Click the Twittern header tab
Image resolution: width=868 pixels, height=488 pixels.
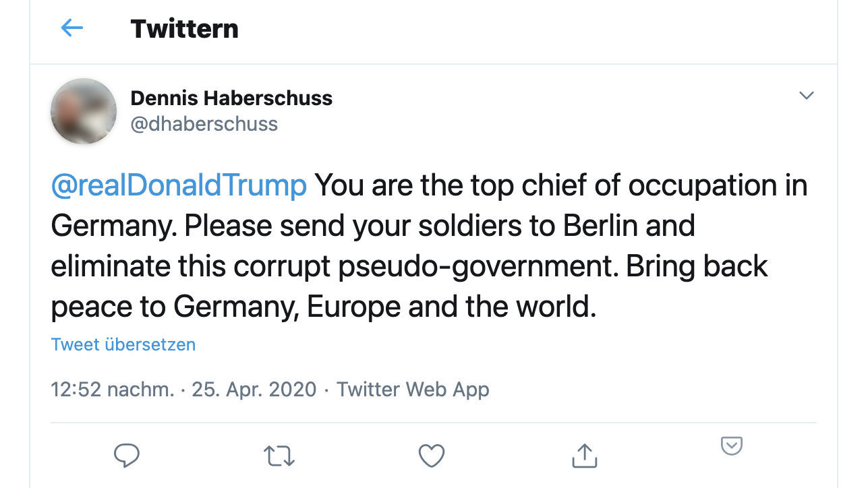(185, 28)
